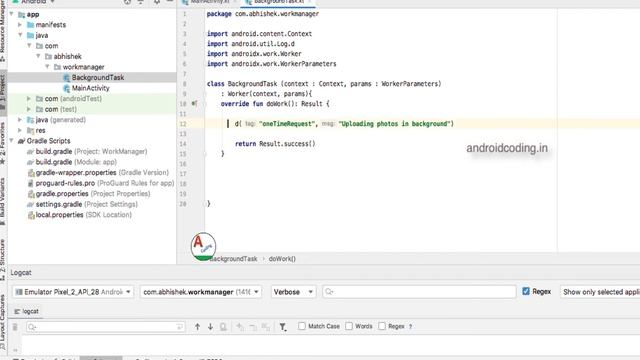
Task: Collapse the java folder arrow
Action: [20, 35]
